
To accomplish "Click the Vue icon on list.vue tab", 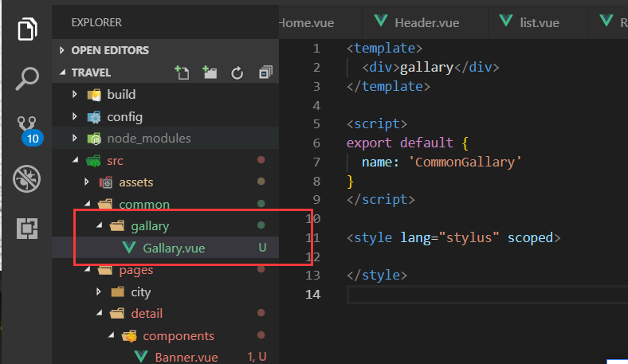I will point(506,20).
